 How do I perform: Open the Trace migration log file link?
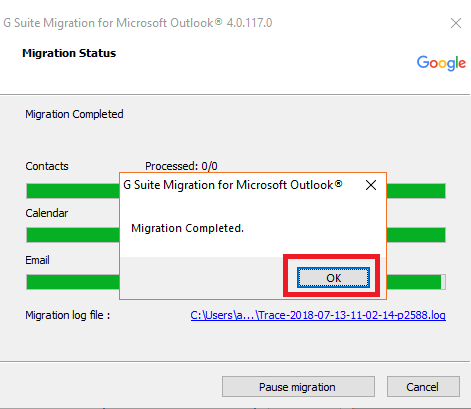[318, 315]
